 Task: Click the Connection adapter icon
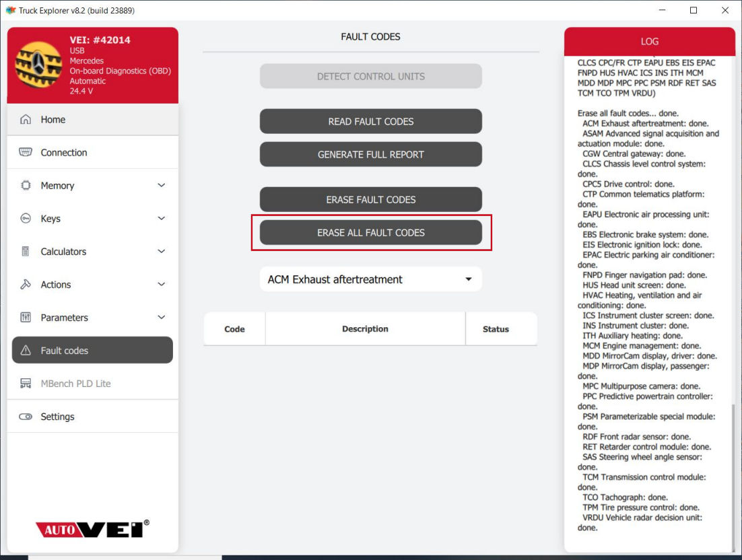tap(26, 153)
